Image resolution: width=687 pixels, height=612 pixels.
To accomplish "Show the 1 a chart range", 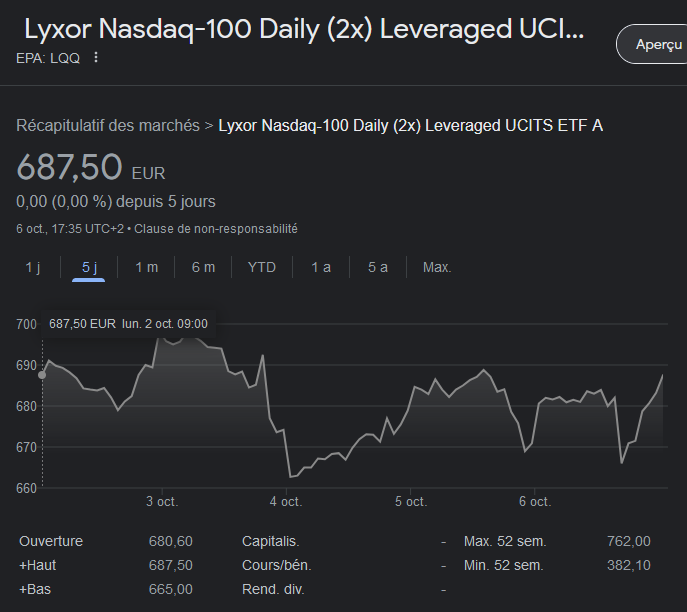I will point(321,267).
